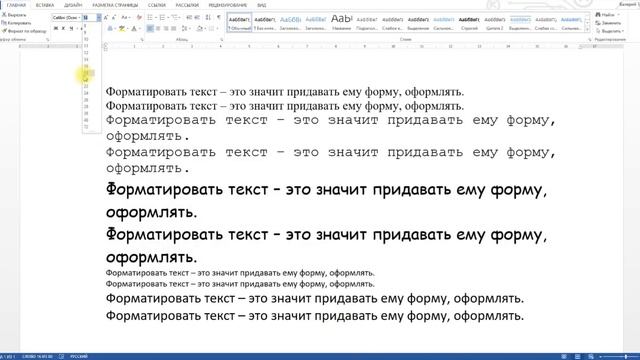Decrease the paragraph indent

point(189,18)
